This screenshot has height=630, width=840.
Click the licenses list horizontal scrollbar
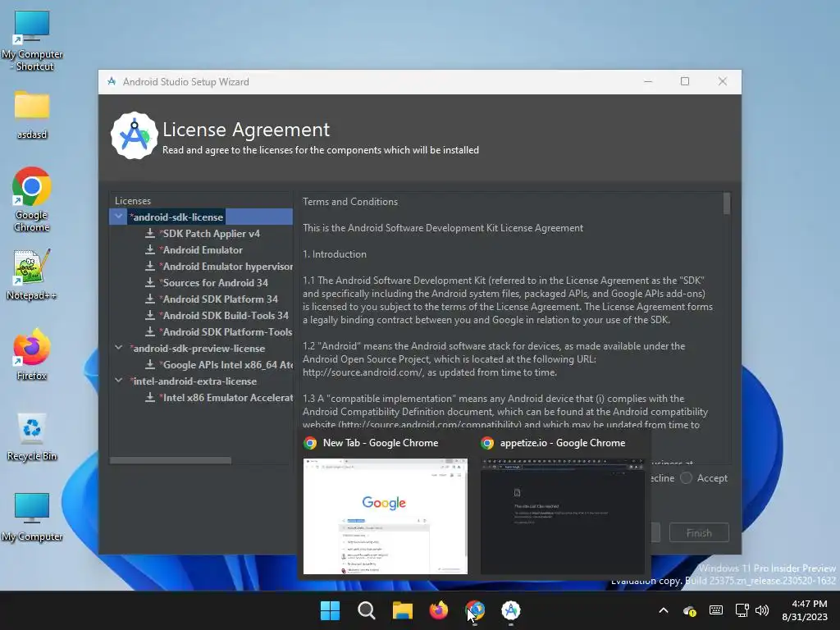[x=171, y=460]
